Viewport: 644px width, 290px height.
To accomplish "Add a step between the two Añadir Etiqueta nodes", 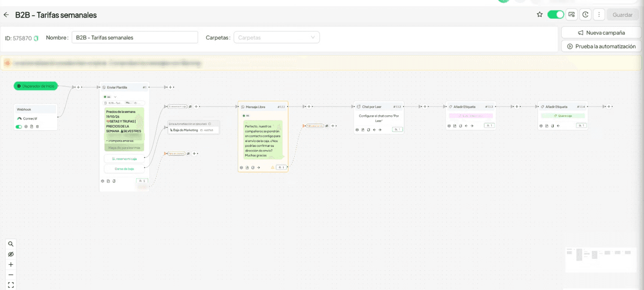I will 517,107.
